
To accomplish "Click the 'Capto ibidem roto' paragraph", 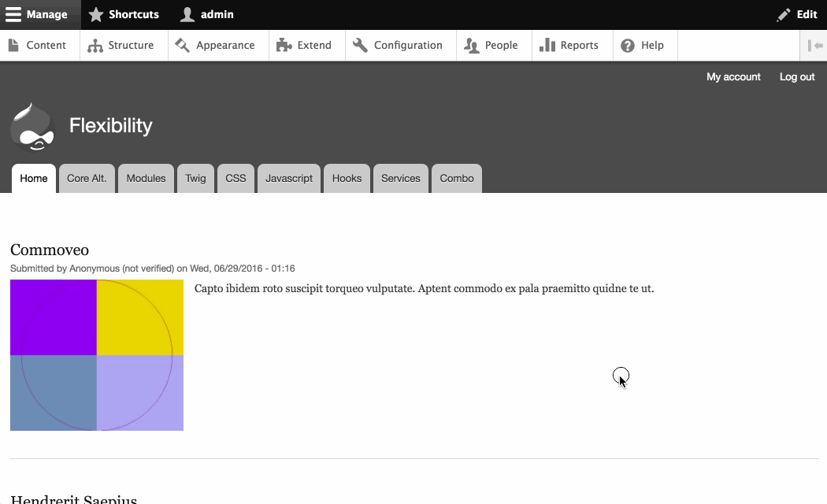I will coord(424,288).
